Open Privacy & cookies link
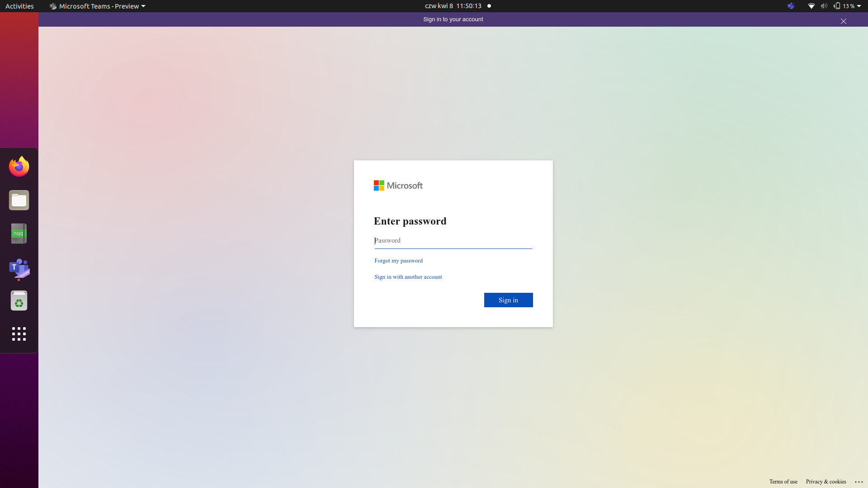The image size is (868, 488). (x=826, y=482)
